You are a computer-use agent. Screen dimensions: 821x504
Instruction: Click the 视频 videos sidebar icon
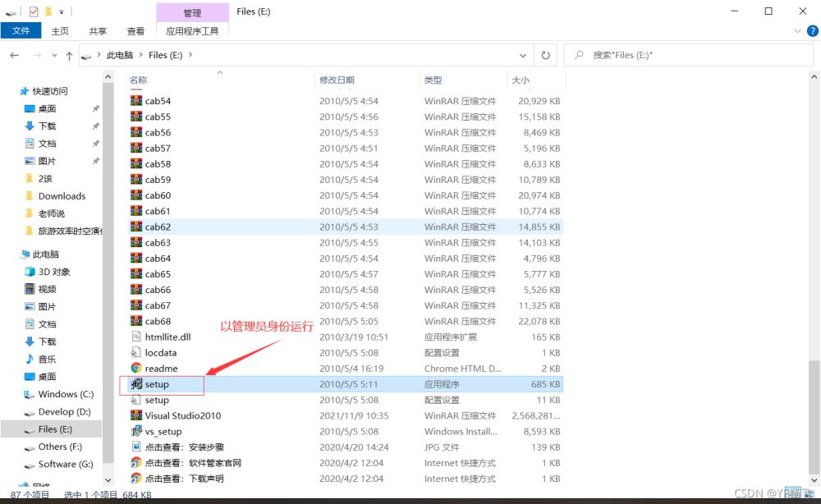(x=30, y=288)
